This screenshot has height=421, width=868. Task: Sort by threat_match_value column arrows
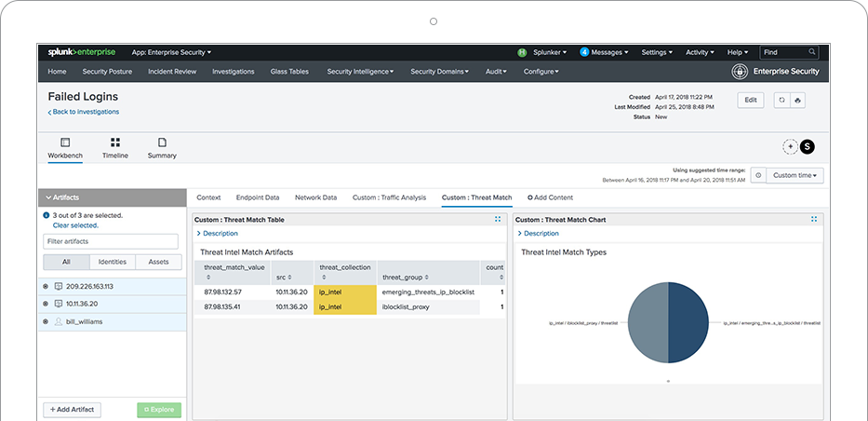pyautogui.click(x=208, y=277)
